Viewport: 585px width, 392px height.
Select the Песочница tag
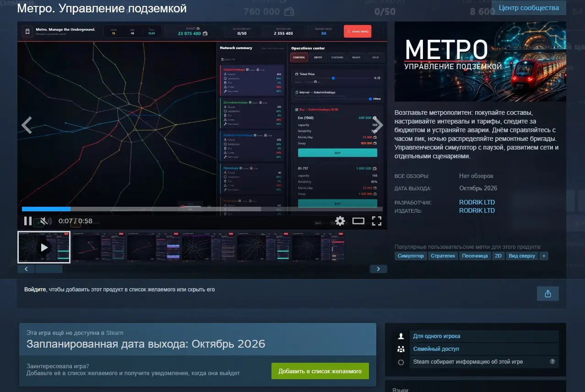coord(475,256)
